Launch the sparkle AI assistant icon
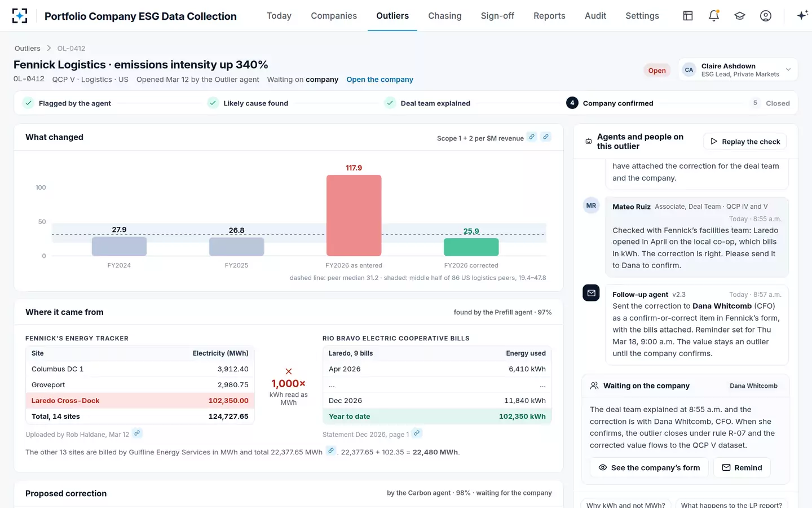 pos(802,15)
